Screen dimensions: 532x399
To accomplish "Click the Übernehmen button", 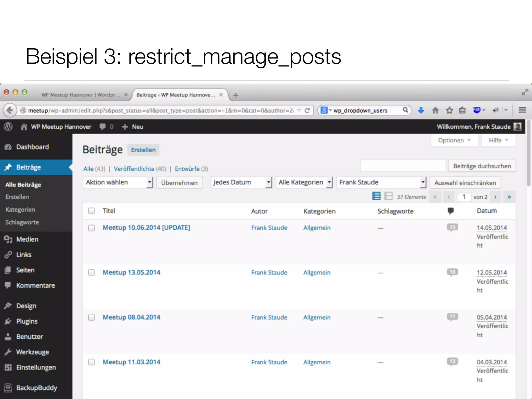I will coord(179,183).
